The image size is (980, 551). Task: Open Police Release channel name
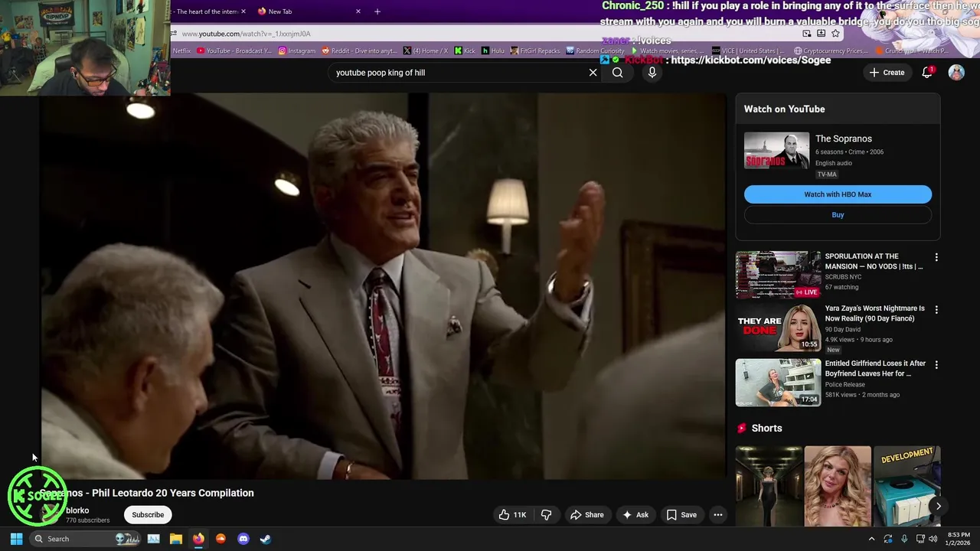pyautogui.click(x=844, y=385)
